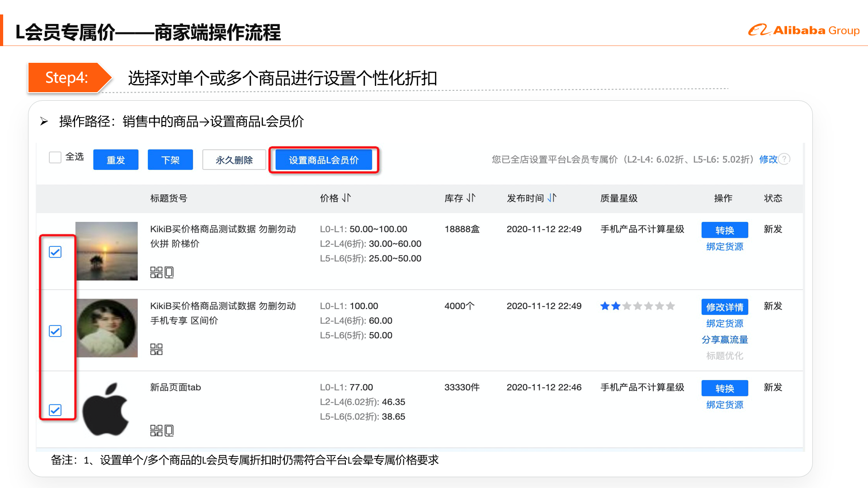This screenshot has height=488, width=868.
Task: Open the sunset product thumbnail
Action: coord(107,251)
